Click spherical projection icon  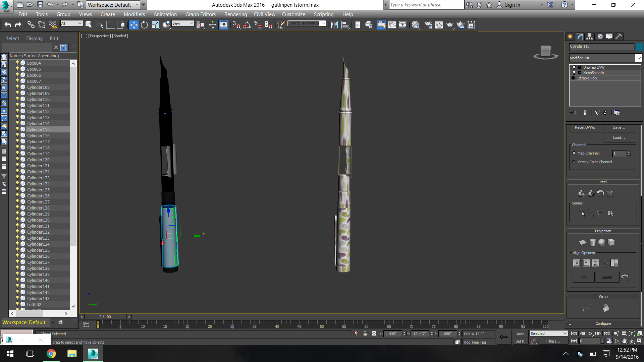pyautogui.click(x=602, y=242)
